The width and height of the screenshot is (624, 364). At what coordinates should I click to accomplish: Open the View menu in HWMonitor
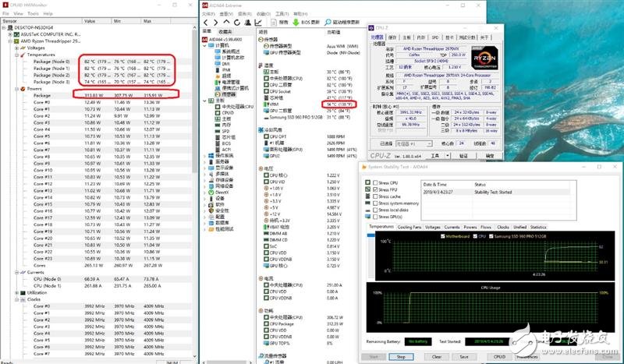[x=18, y=13]
